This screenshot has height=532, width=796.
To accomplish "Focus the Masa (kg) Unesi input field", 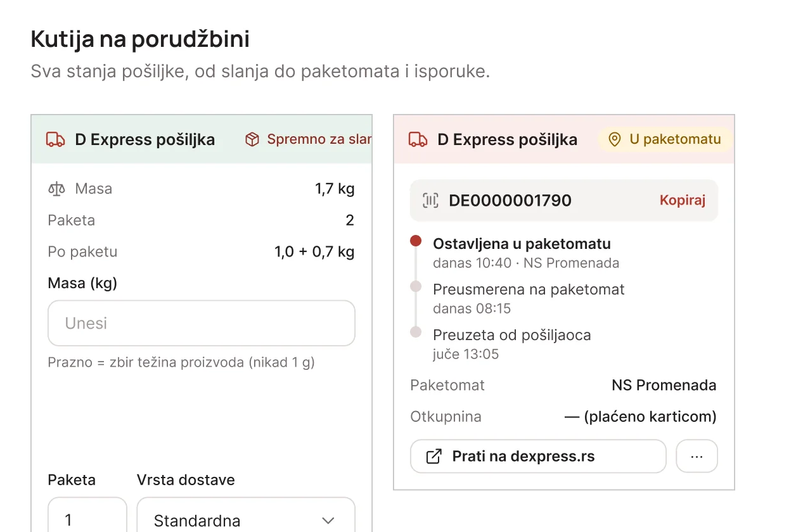I will point(202,323).
